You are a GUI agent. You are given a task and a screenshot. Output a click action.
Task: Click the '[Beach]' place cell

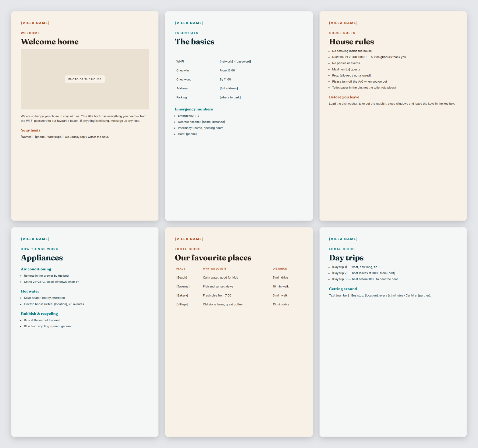[182, 278]
